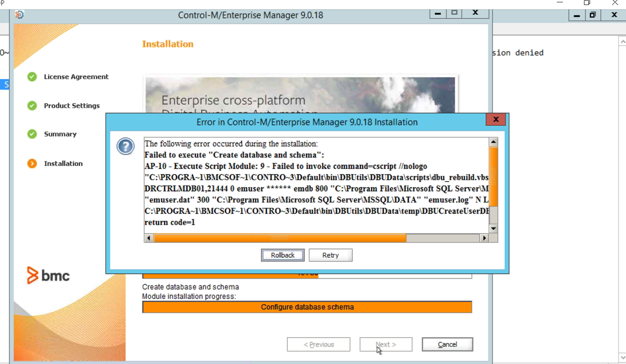Click the horizontal scrollbar right arrow
The height and width of the screenshot is (364, 626).
[484, 238]
